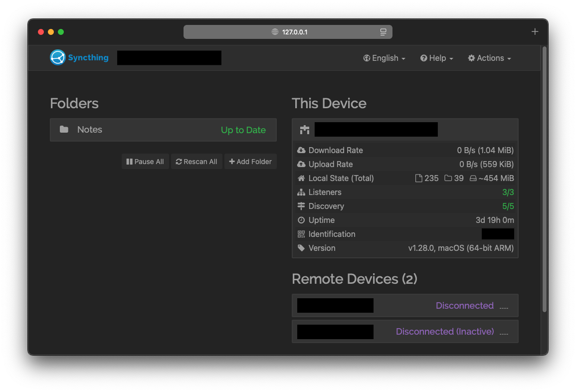Click the page's vertical scrollbar
This screenshot has height=392, width=576.
tap(544, 180)
